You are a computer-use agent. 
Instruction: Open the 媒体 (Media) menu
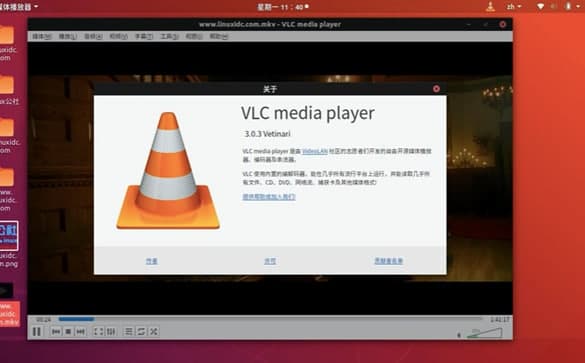click(x=42, y=36)
